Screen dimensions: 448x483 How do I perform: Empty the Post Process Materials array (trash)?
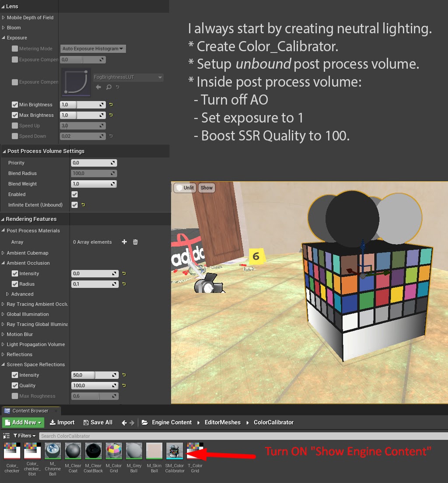click(135, 242)
